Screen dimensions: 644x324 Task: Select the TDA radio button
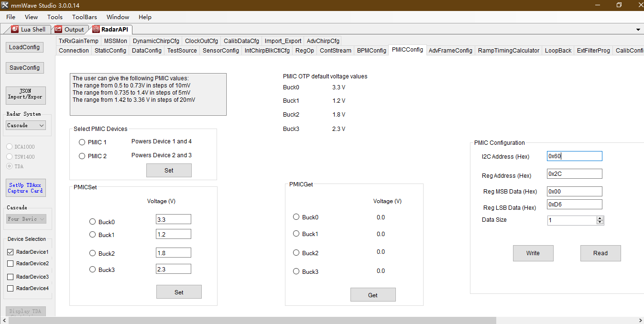(x=10, y=166)
